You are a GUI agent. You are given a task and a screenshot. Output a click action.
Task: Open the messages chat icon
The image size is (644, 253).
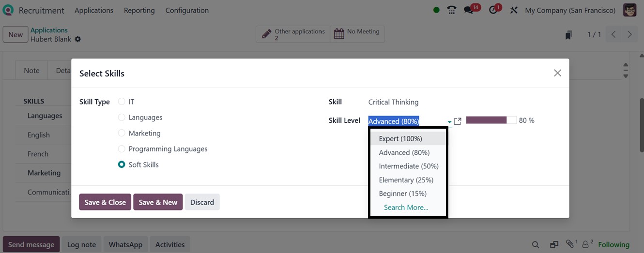[468, 10]
